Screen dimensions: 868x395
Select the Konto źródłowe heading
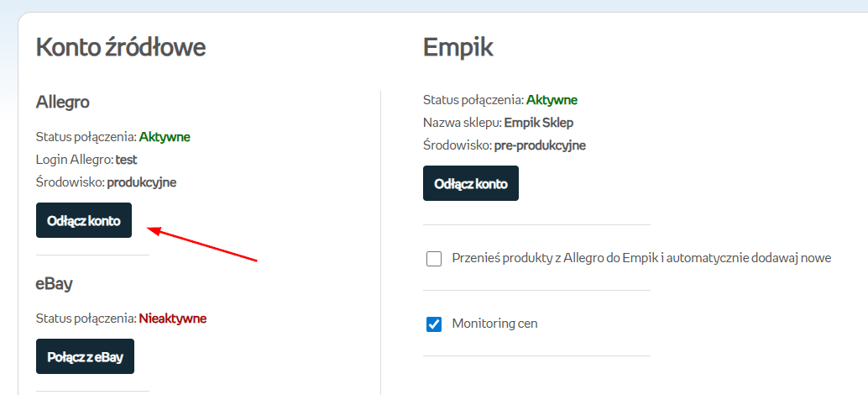(x=120, y=48)
